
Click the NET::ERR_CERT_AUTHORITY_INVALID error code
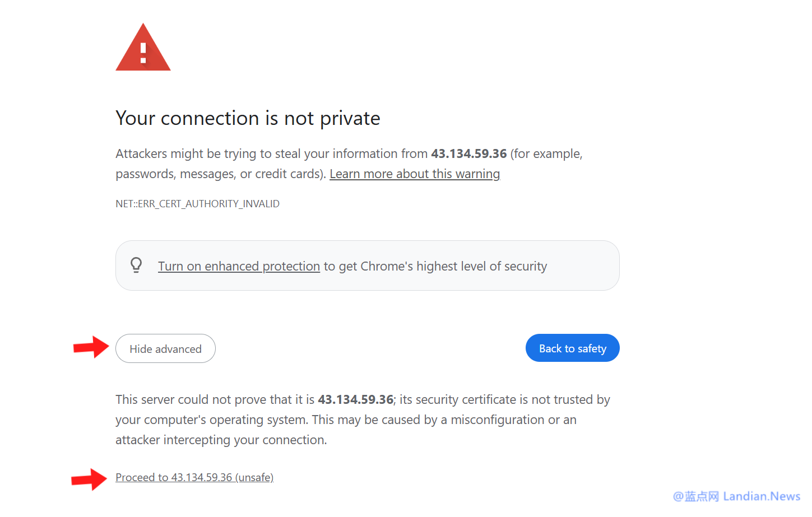pos(197,204)
